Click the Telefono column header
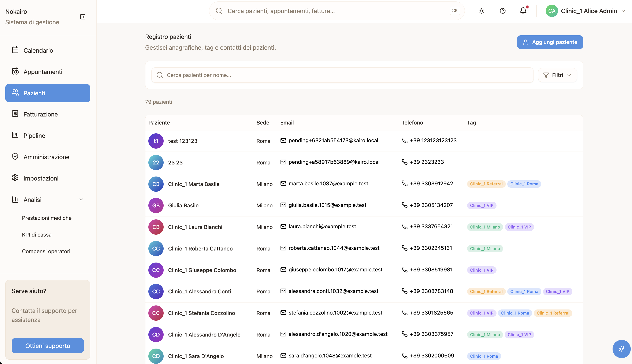Image resolution: width=632 pixels, height=364 pixels. click(412, 123)
